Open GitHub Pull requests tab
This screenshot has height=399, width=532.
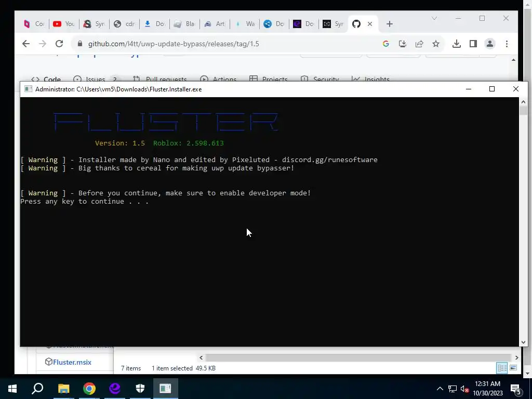click(x=160, y=79)
